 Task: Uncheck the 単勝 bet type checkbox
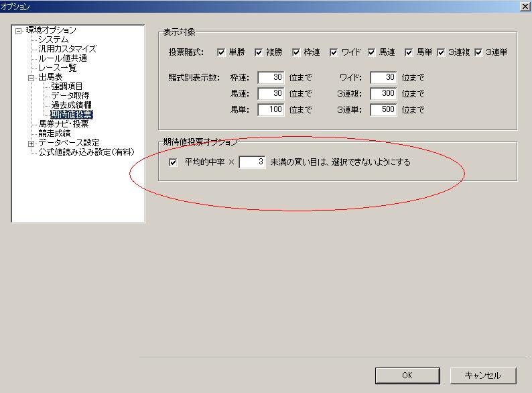pos(221,52)
